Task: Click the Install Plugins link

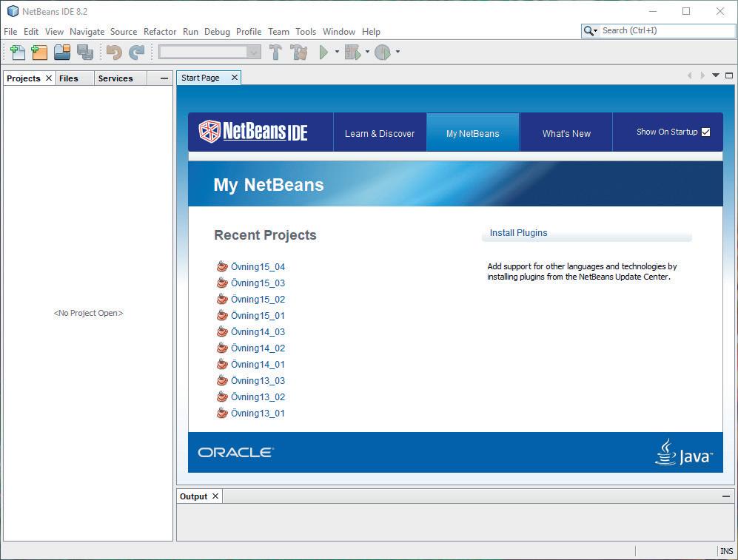Action: [x=518, y=233]
